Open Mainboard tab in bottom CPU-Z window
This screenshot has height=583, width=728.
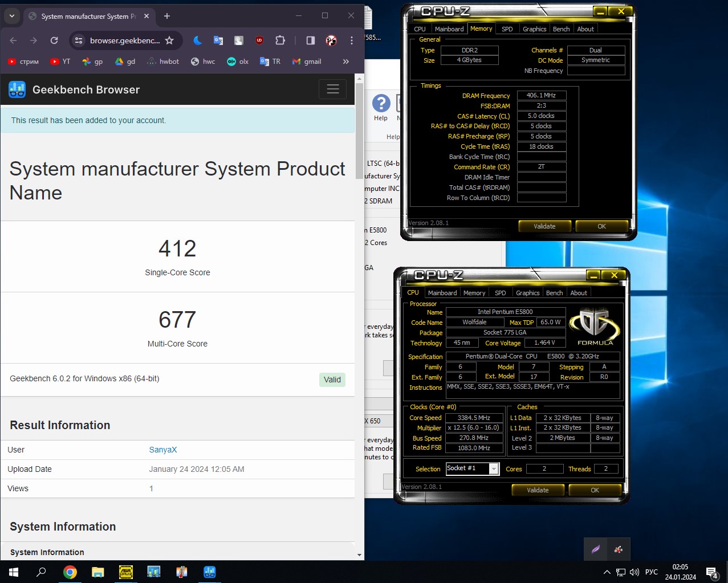coord(442,293)
